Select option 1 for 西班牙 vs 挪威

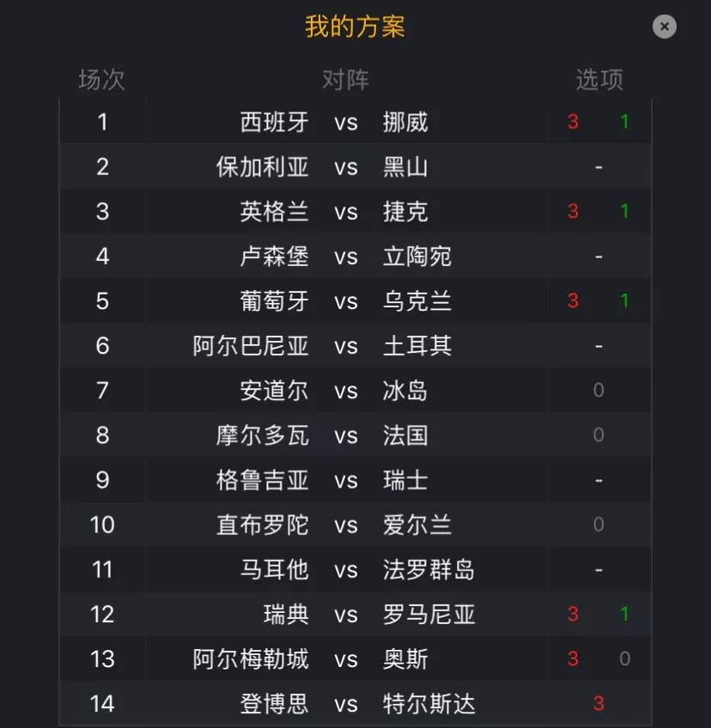624,122
